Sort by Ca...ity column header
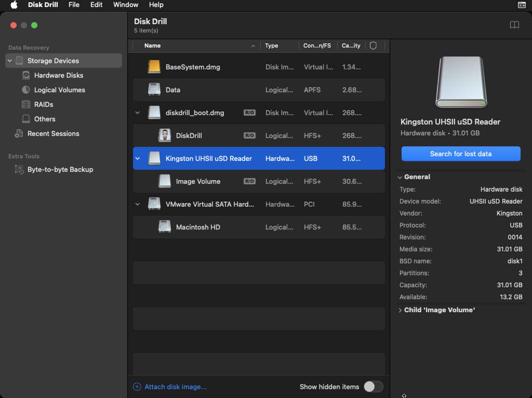The image size is (532, 398). (351, 45)
